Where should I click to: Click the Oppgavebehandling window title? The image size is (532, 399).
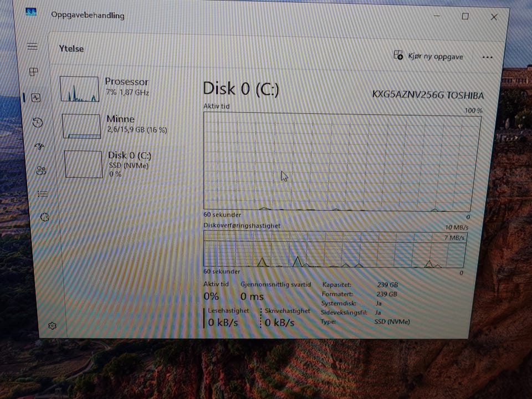88,16
